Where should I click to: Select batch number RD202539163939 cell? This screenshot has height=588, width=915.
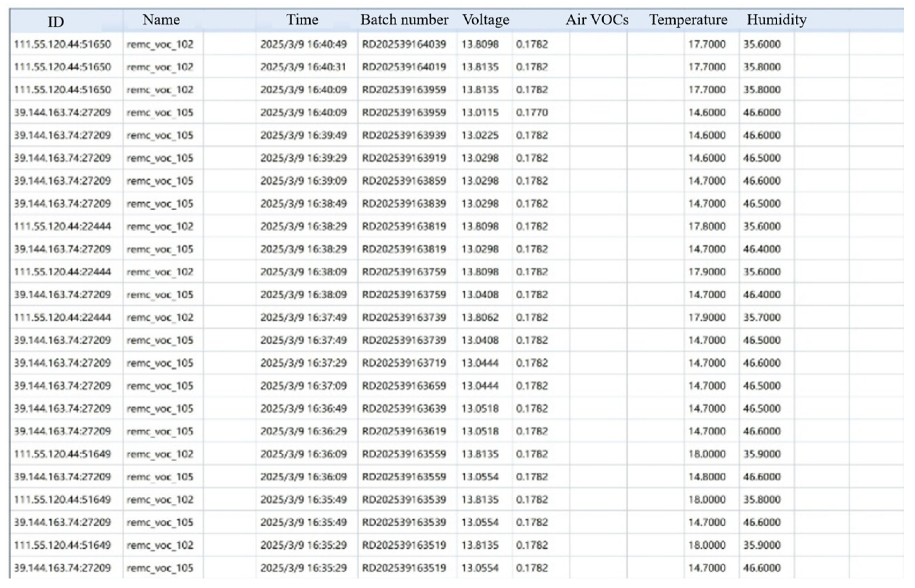pos(404,135)
